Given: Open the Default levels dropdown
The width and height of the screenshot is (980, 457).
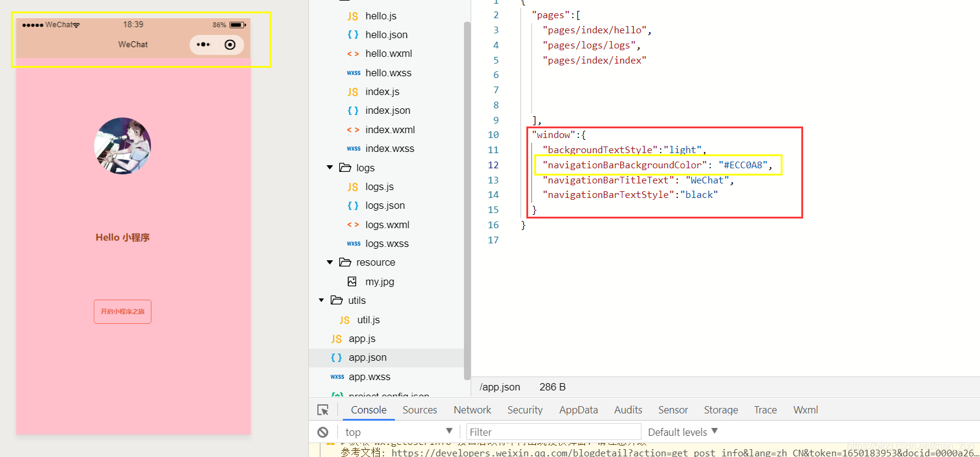Looking at the screenshot, I should pos(683,432).
